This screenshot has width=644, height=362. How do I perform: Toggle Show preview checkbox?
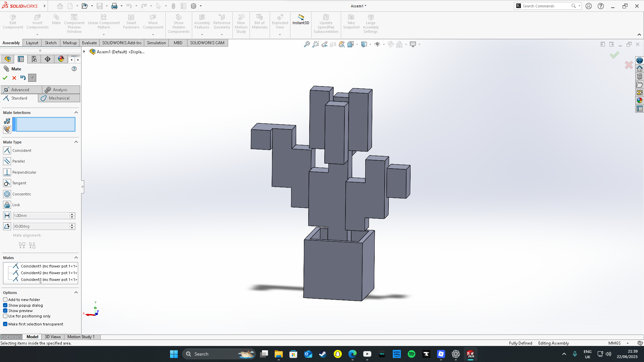tap(5, 311)
